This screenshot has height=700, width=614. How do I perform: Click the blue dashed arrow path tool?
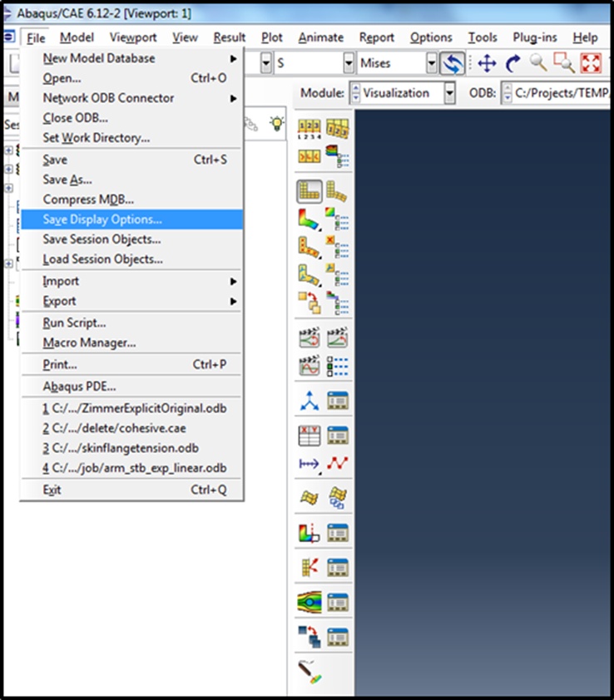pyautogui.click(x=309, y=464)
